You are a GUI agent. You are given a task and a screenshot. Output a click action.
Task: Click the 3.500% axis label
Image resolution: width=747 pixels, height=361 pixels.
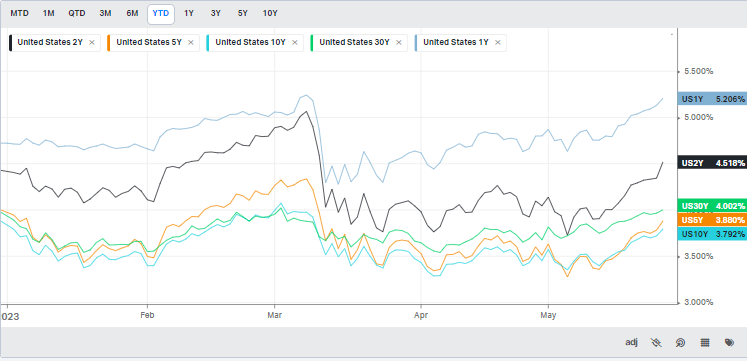(699, 256)
